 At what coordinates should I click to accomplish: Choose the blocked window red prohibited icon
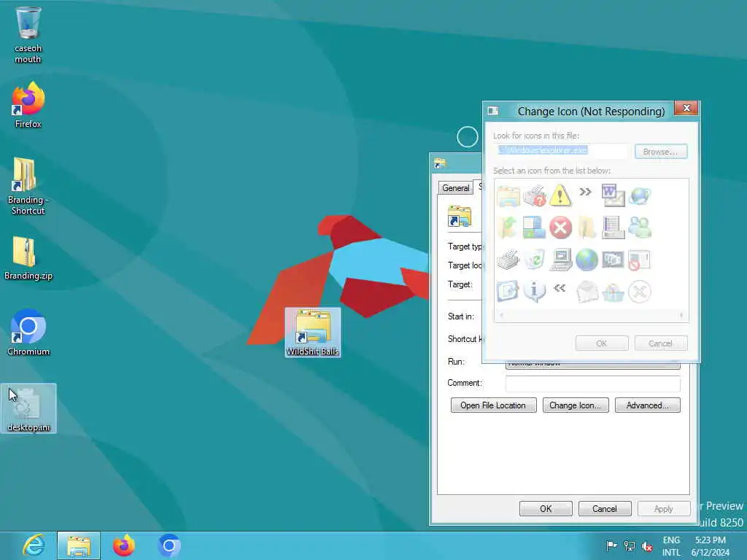click(639, 260)
